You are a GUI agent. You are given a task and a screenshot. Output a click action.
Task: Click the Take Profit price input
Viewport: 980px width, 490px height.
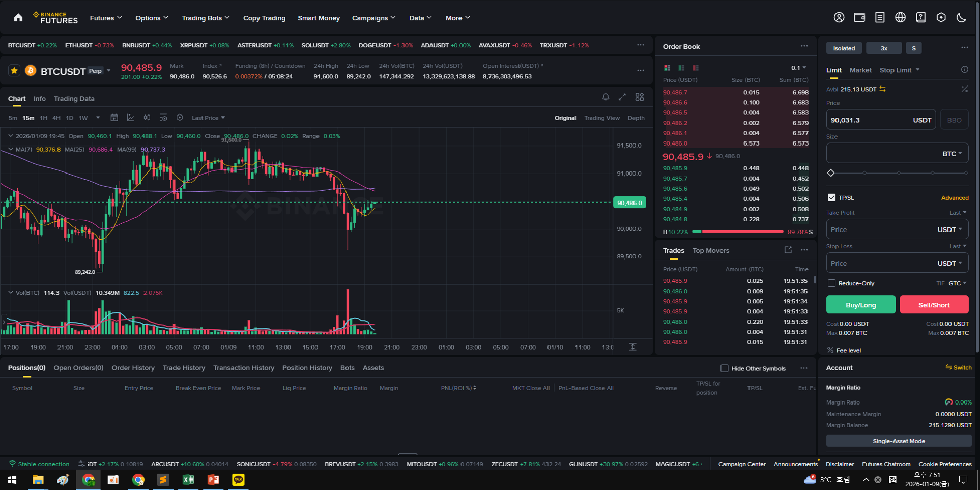point(897,229)
